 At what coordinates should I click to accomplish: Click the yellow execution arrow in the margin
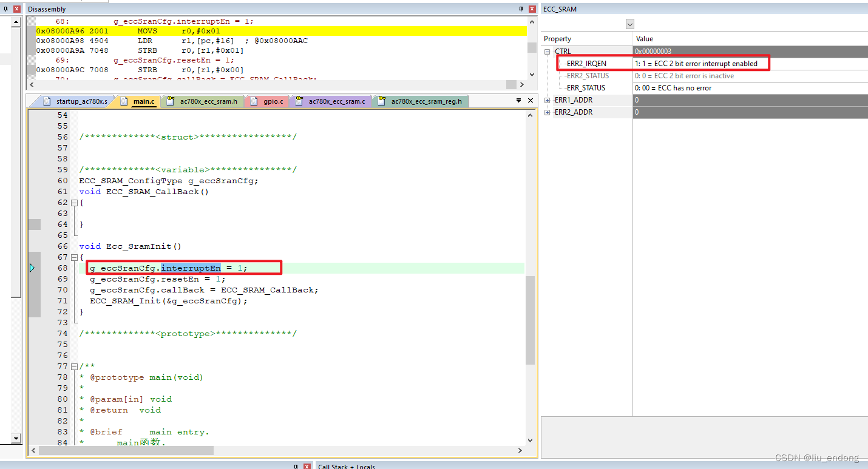click(32, 267)
